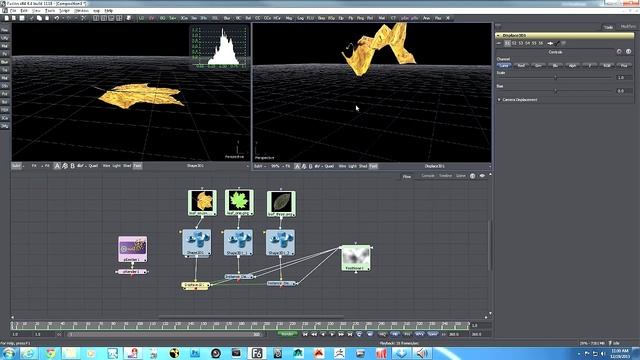This screenshot has width=640, height=360.
Task: Add a Blur tool via Blur toolbar button
Action: 227,18
